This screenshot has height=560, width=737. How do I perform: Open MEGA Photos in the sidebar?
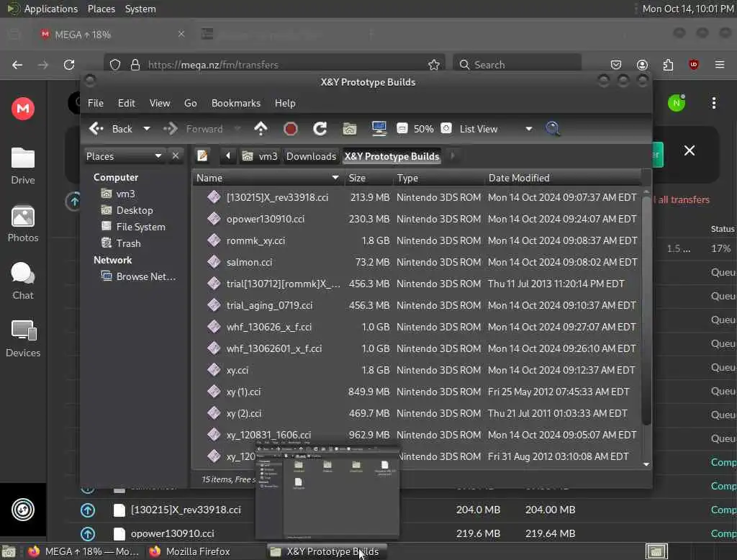22,224
